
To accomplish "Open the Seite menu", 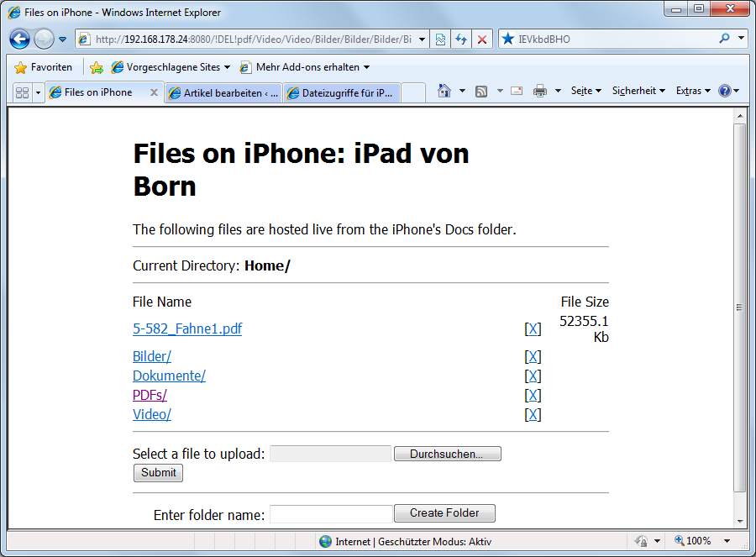I will (x=585, y=91).
